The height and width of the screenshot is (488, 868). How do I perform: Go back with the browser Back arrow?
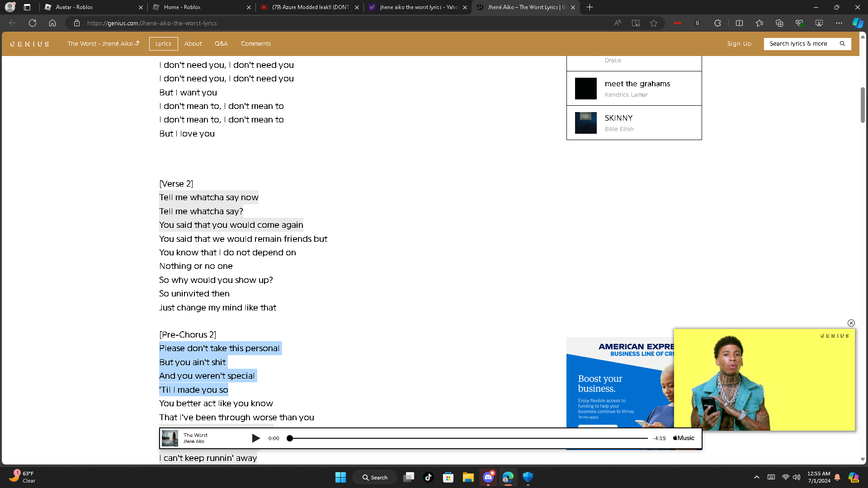(13, 23)
